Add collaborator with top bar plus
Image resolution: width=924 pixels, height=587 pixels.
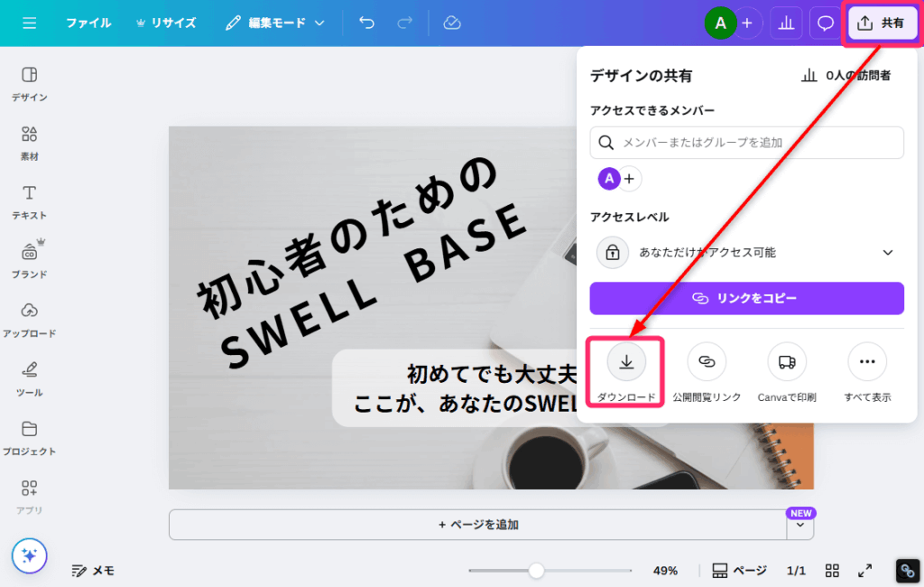point(747,23)
